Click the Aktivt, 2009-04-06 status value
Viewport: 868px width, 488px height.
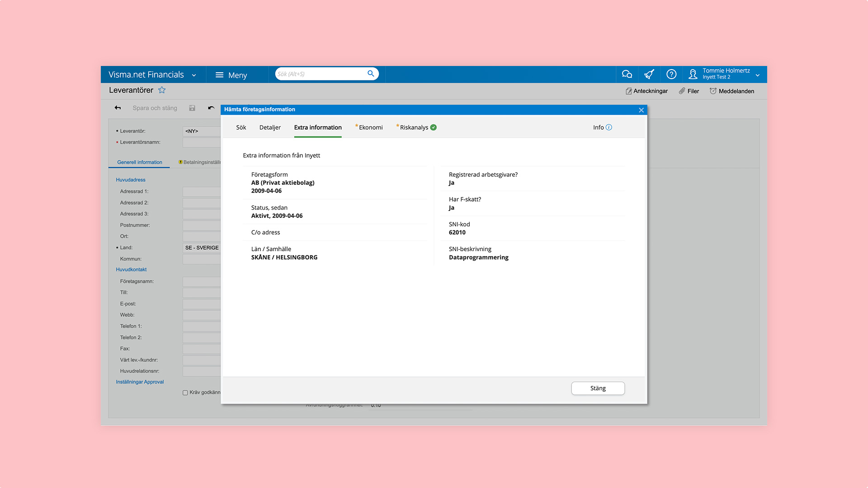277,216
